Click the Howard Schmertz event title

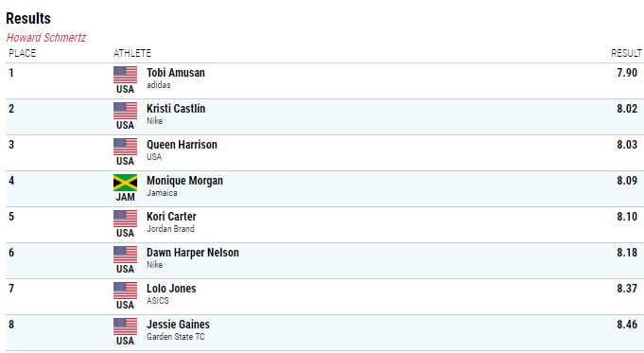point(46,38)
